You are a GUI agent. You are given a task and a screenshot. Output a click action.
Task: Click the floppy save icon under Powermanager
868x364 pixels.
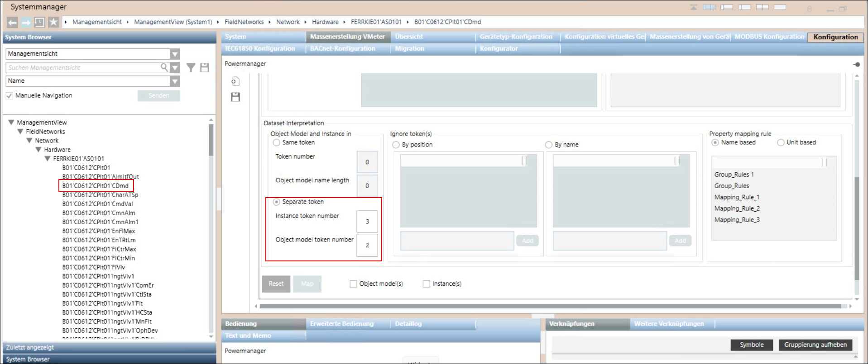point(235,97)
